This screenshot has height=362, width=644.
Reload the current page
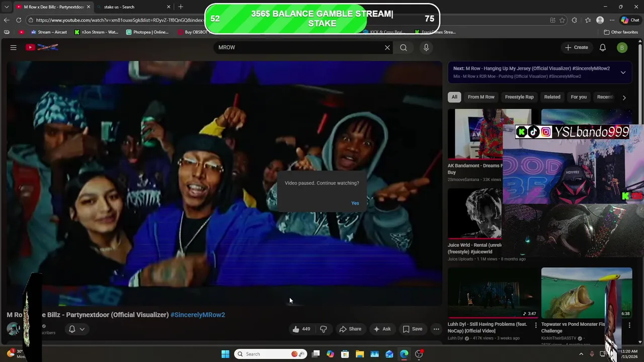(x=19, y=20)
